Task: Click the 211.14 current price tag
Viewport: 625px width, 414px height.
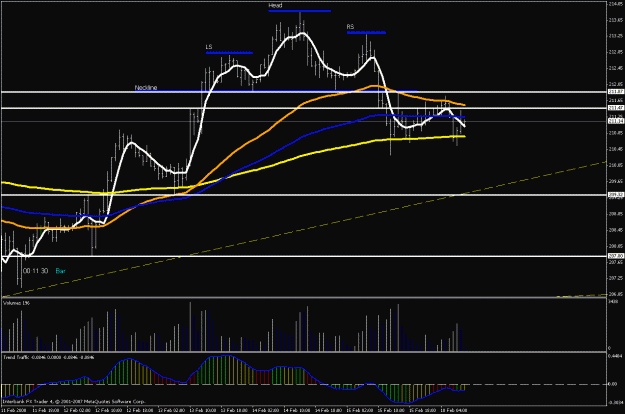Action: 616,121
